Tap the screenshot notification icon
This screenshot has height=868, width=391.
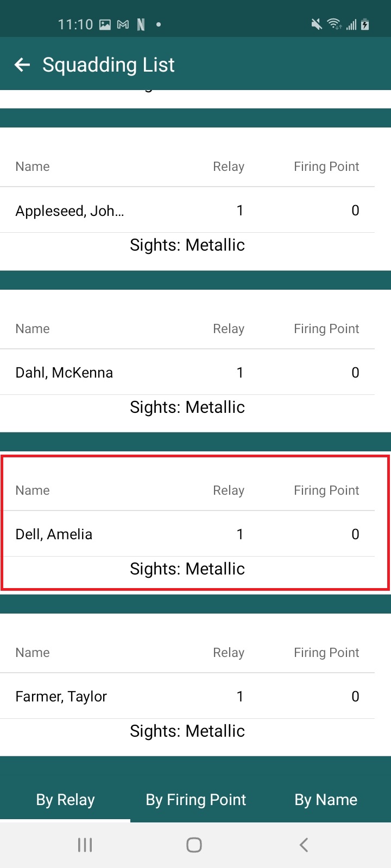click(x=105, y=24)
